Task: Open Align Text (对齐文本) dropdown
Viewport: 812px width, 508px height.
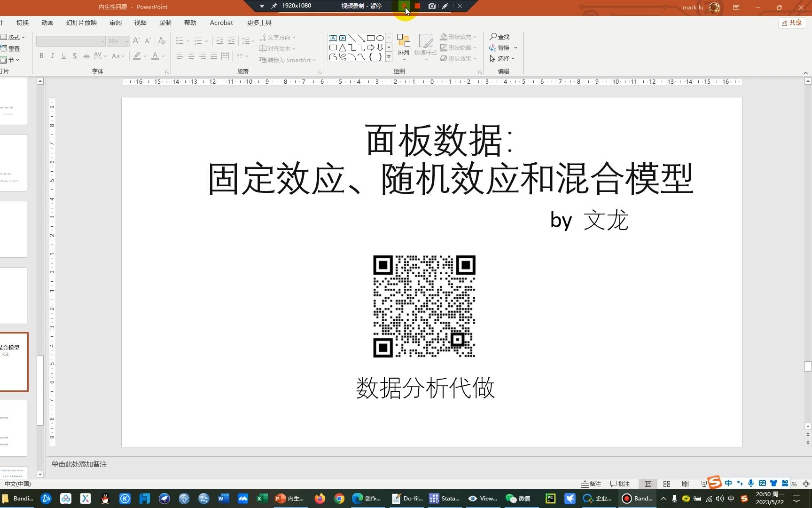Action: click(278, 48)
